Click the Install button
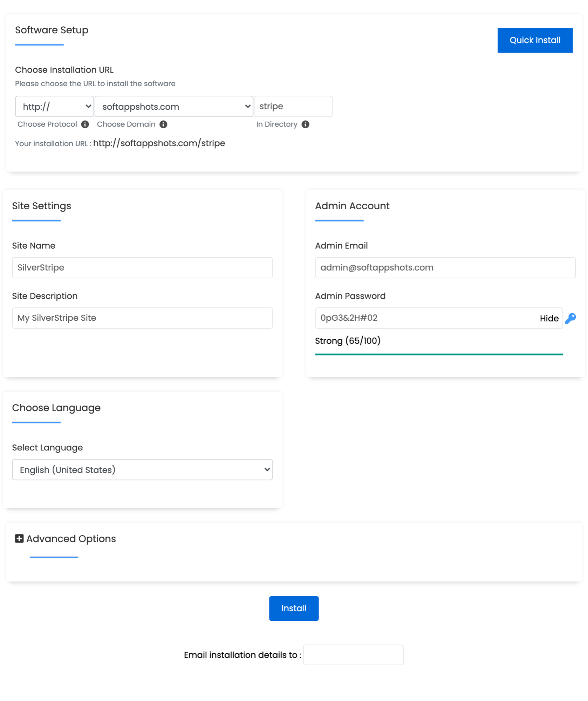588x701 pixels. click(294, 608)
